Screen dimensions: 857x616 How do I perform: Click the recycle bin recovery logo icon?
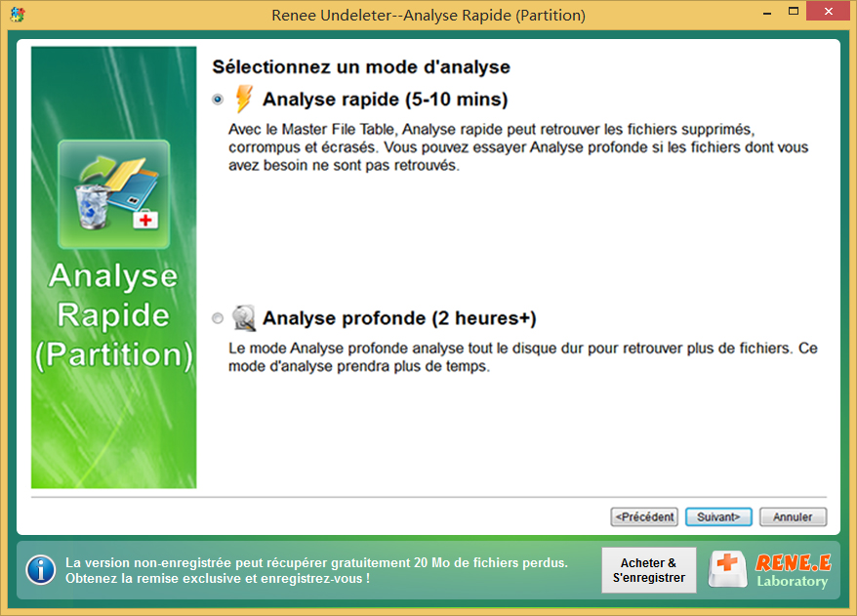pos(113,194)
